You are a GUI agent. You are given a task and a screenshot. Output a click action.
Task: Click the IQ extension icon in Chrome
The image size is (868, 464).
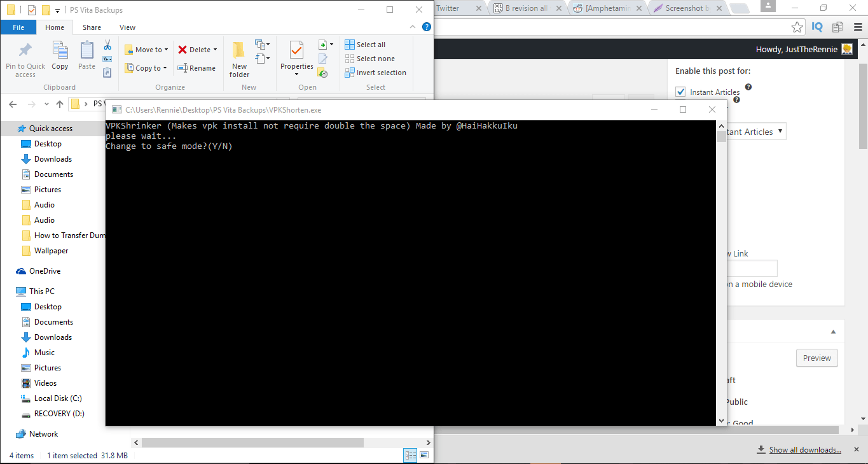coord(817,27)
